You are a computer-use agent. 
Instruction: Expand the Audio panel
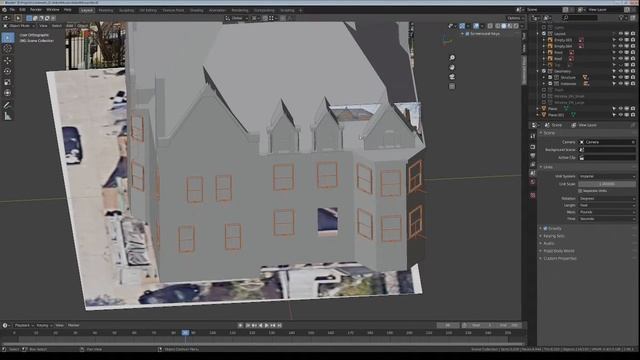549,244
